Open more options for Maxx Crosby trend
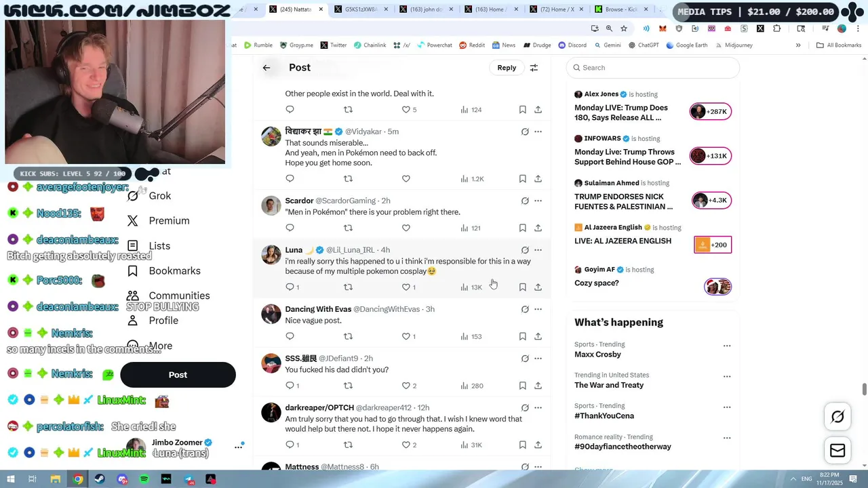Viewport: 868px width, 488px height. 727,346
